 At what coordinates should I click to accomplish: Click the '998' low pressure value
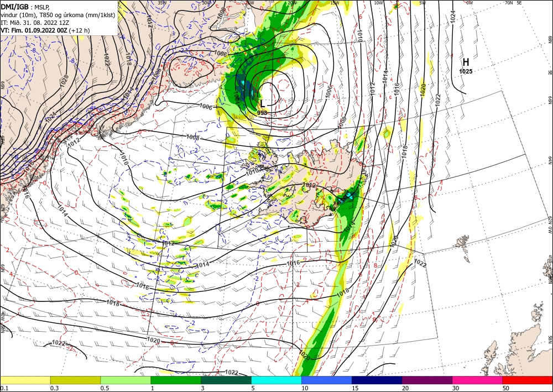point(262,113)
